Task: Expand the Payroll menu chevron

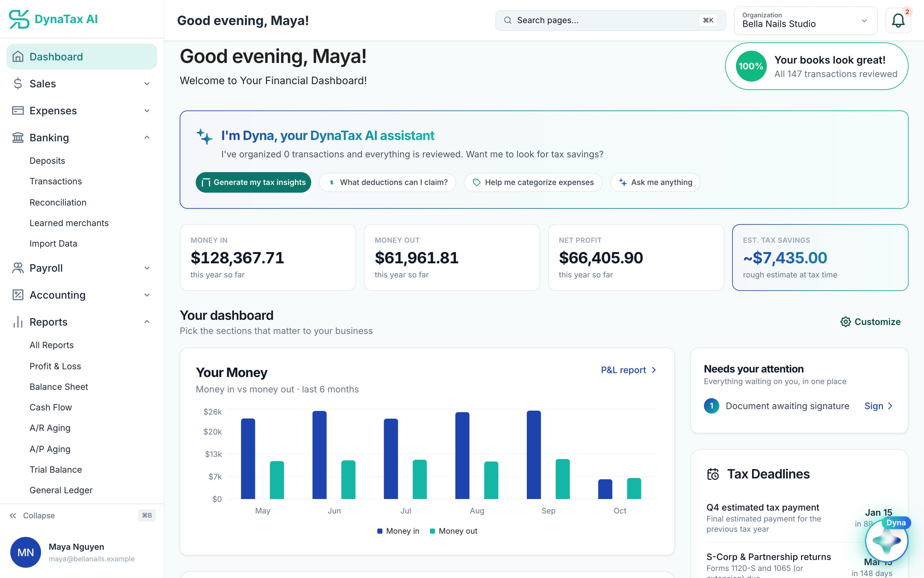Action: (147, 268)
